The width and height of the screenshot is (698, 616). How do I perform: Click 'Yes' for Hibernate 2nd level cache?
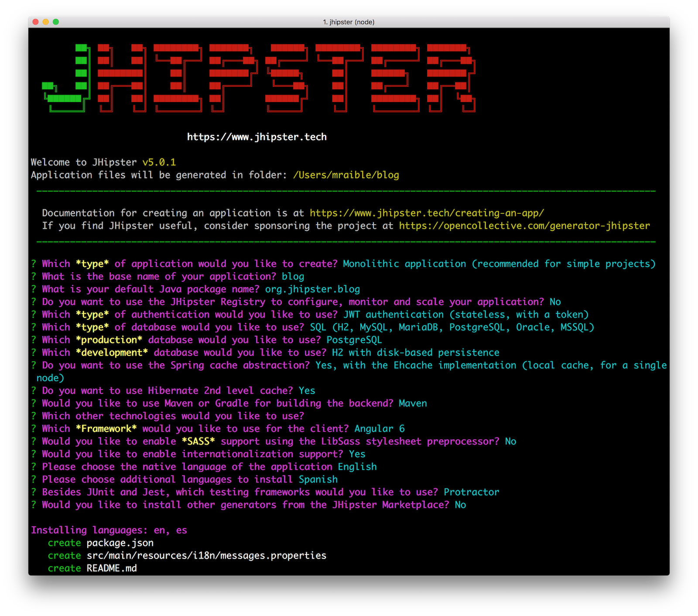click(x=307, y=390)
